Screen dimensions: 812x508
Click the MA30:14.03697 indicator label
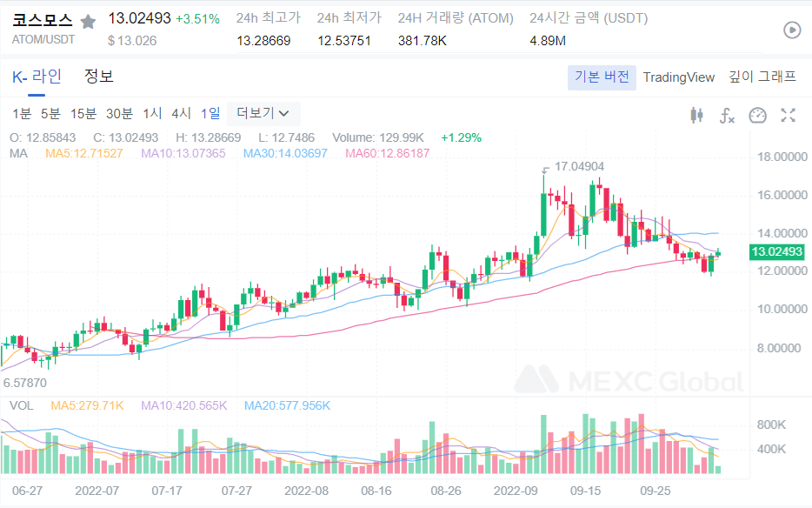tap(285, 153)
